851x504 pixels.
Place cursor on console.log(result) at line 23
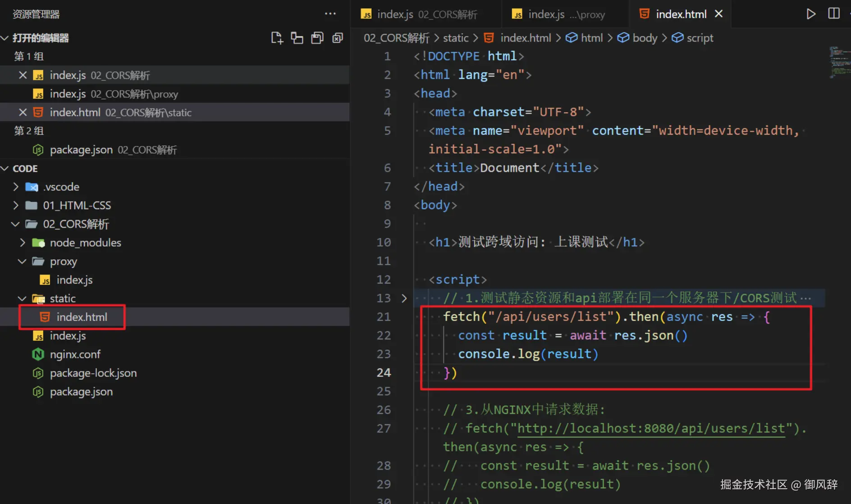click(x=528, y=354)
